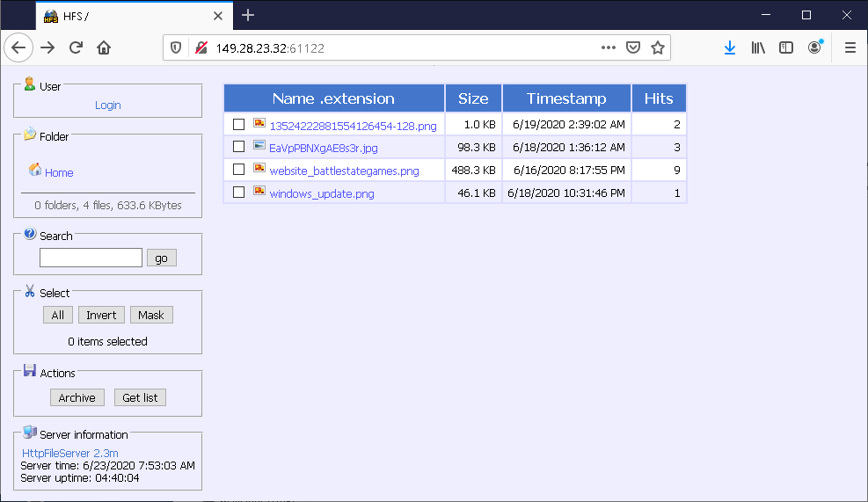This screenshot has width=868, height=502.
Task: Open a new tab with plus button
Action: coord(248,15)
